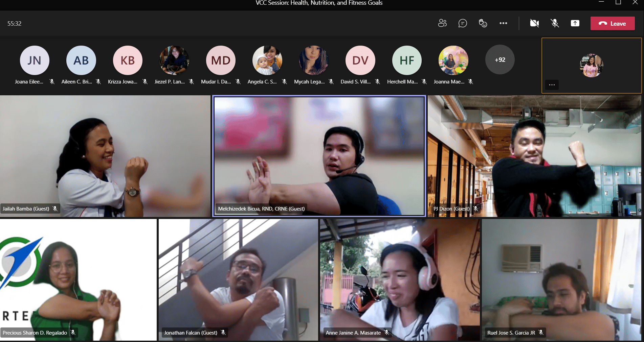This screenshot has width=644, height=342.
Task: Open the meeting chat conversation
Action: tap(463, 23)
